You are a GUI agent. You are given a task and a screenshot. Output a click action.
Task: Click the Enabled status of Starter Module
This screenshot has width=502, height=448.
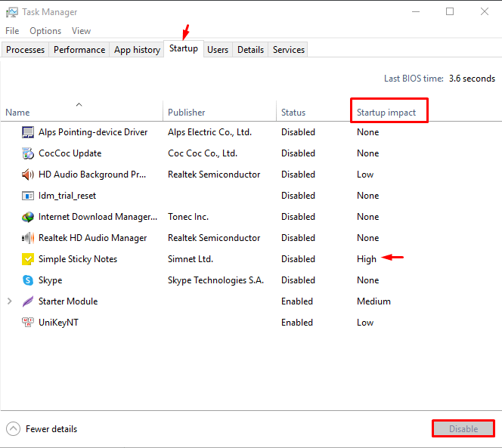click(x=297, y=301)
